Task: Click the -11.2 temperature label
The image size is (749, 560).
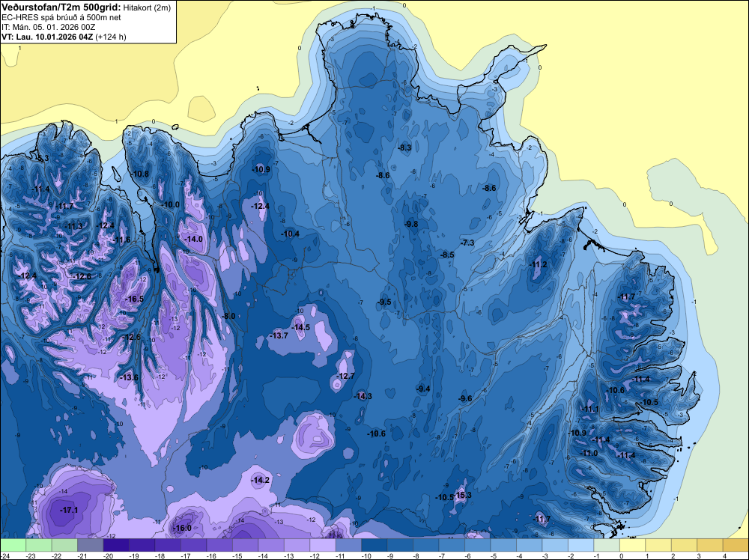Action: tap(539, 264)
